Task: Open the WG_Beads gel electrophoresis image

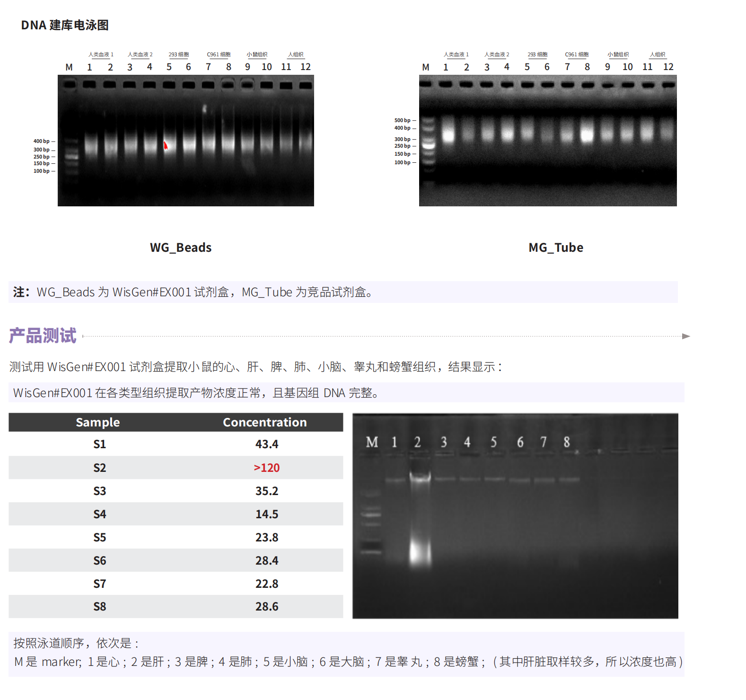Action: [x=186, y=141]
